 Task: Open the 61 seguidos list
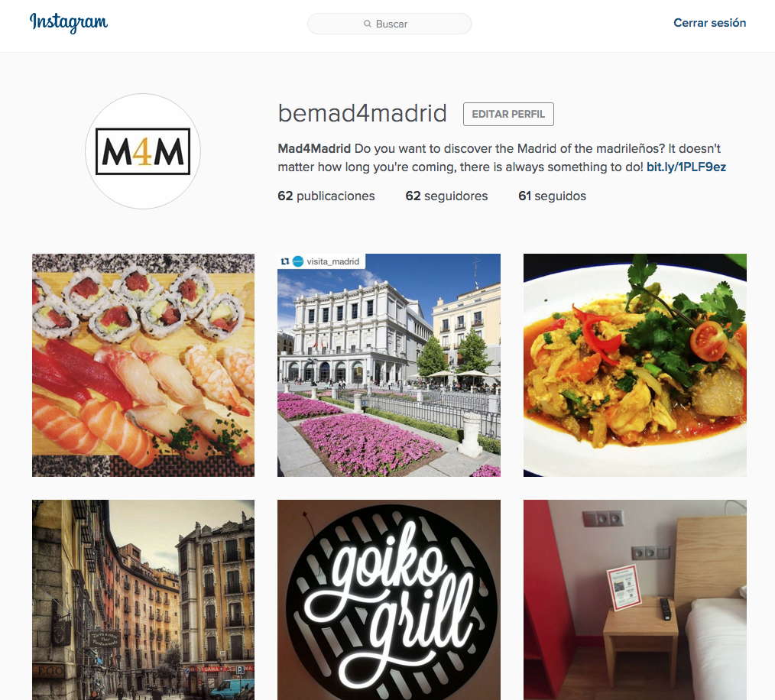(x=552, y=196)
